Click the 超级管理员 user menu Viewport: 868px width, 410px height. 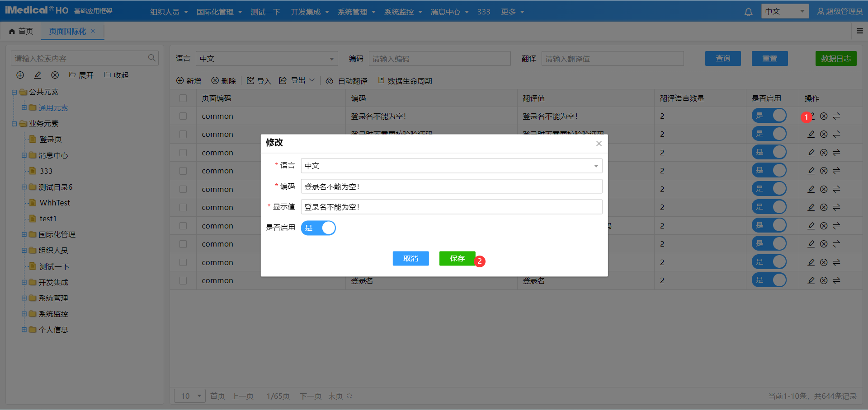pyautogui.click(x=840, y=11)
